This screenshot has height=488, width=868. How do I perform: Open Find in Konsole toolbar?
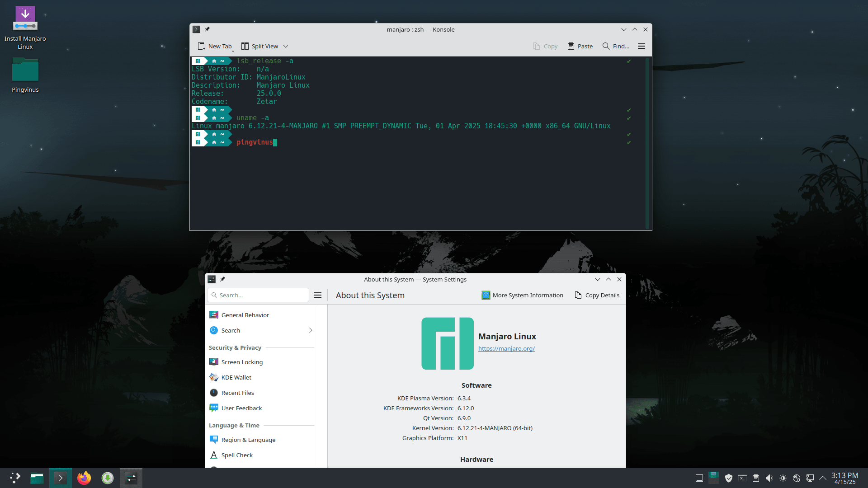tap(616, 46)
